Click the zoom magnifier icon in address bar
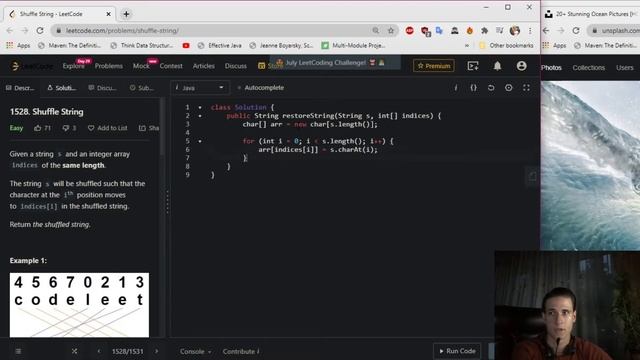 click(376, 31)
